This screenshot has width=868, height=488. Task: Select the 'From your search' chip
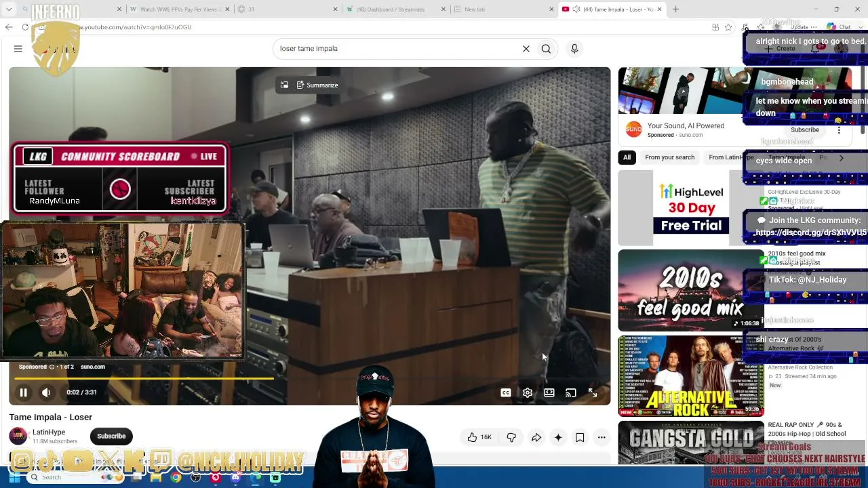[669, 157]
